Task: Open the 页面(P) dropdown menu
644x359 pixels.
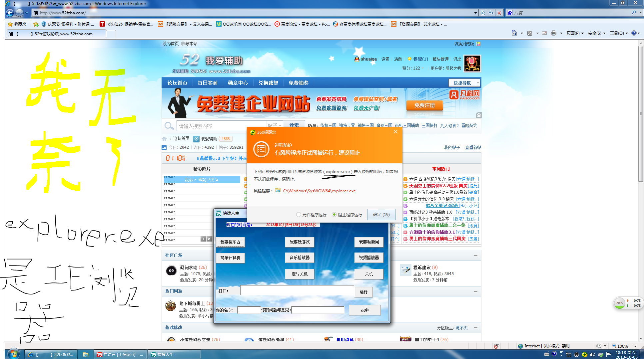Action: point(575,33)
